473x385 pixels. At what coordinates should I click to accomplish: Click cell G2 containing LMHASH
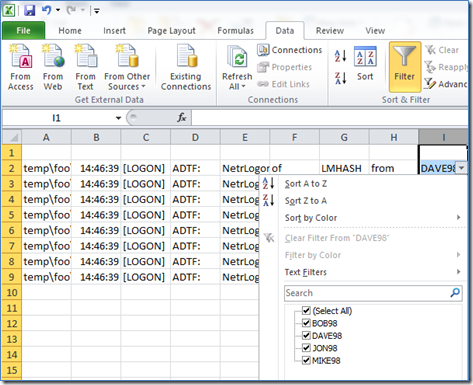(x=344, y=168)
